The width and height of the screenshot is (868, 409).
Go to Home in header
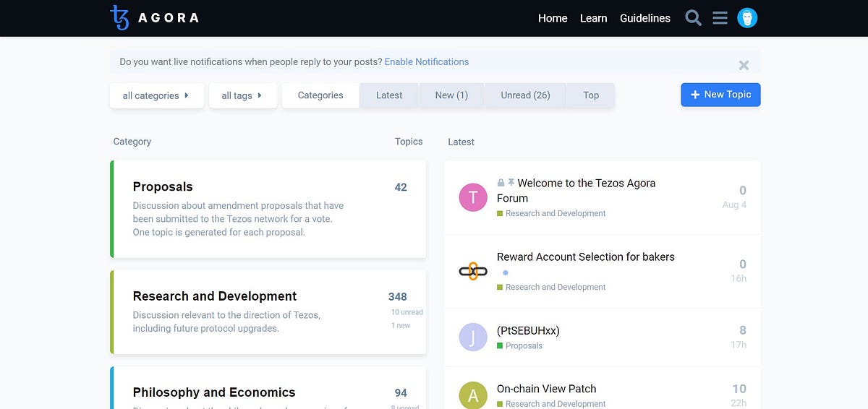(x=553, y=18)
